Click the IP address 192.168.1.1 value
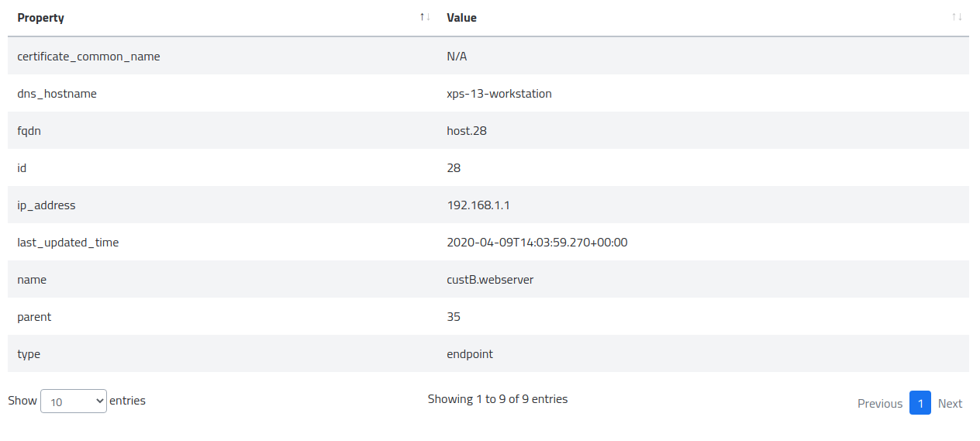The width and height of the screenshot is (980, 441). (478, 205)
